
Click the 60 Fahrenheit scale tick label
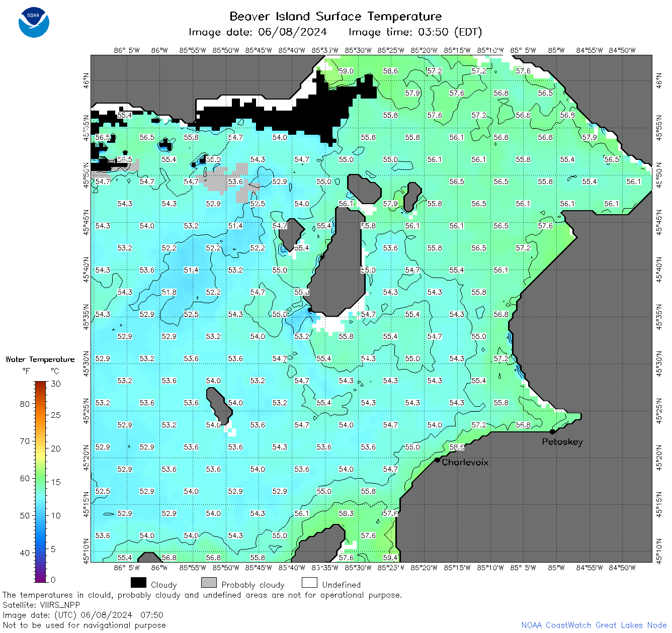tap(25, 478)
